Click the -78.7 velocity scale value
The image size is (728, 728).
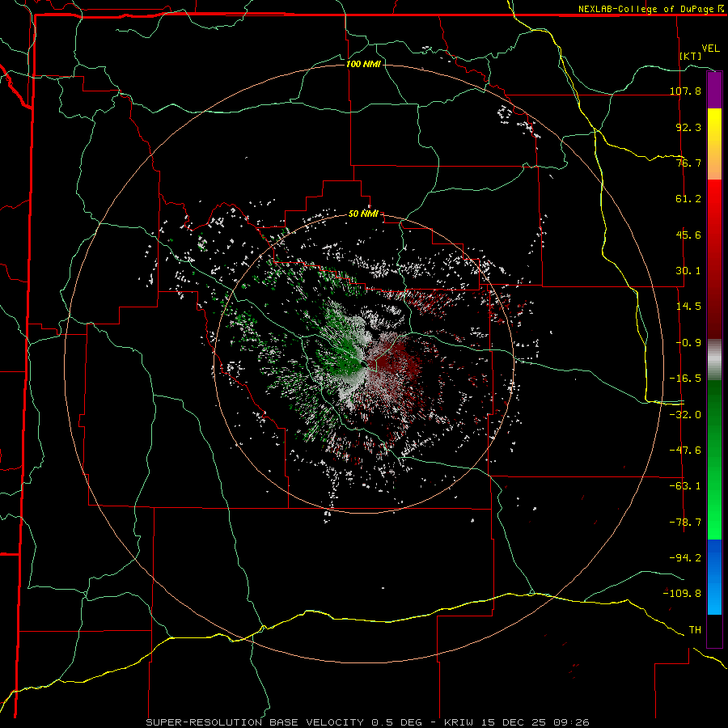[685, 523]
